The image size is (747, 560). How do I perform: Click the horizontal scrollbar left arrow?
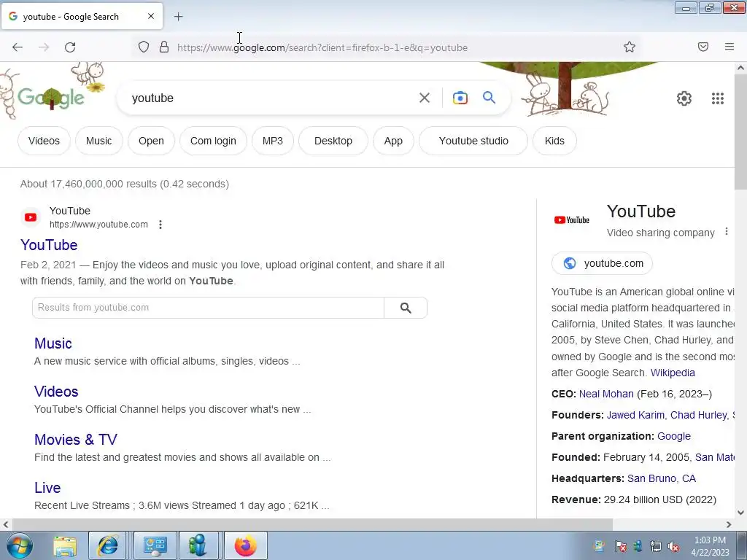[x=5, y=524]
